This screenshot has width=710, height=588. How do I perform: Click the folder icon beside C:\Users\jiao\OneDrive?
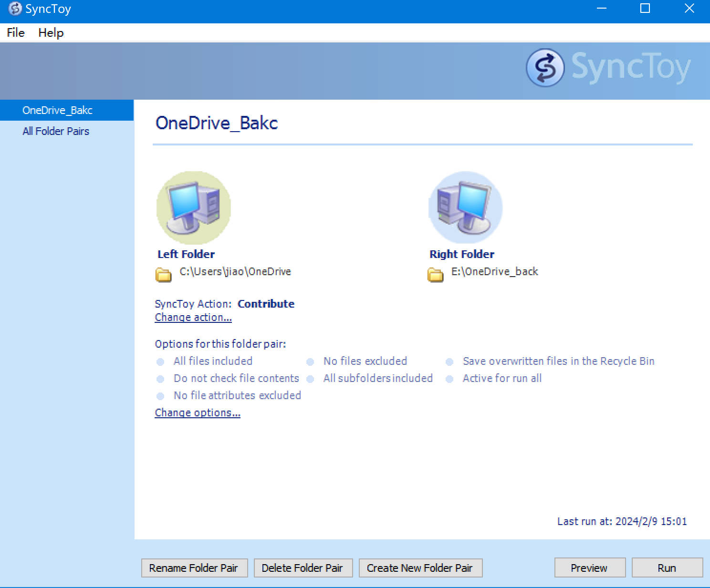(164, 275)
